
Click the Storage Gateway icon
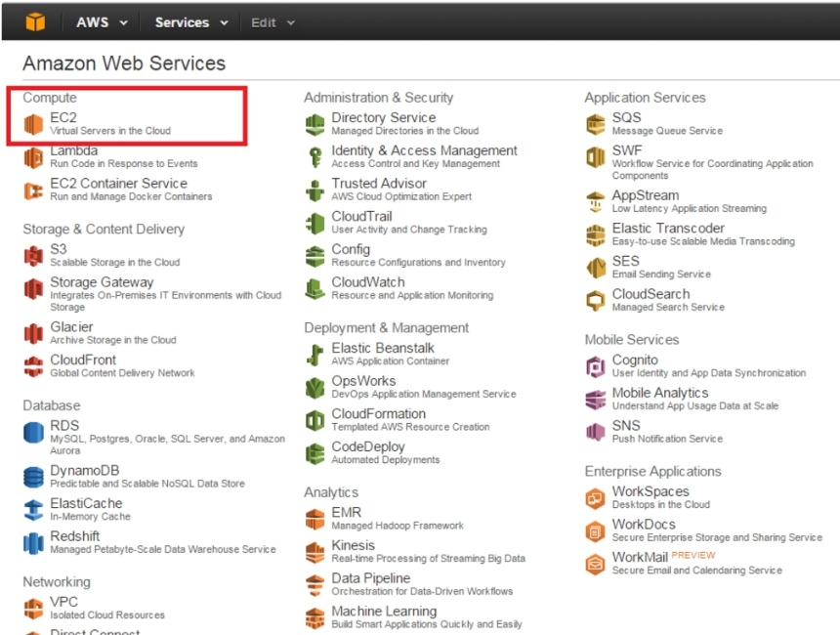click(x=33, y=289)
